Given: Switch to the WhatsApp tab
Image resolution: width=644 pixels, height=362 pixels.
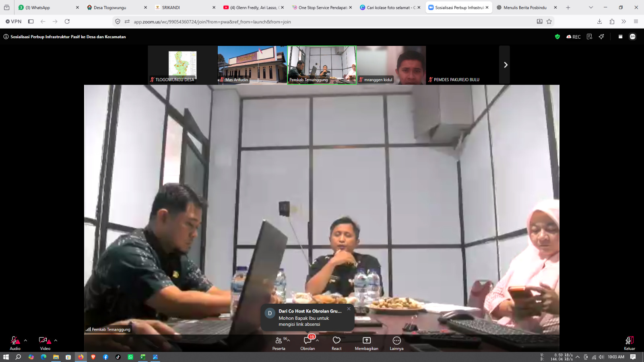Looking at the screenshot, I should coord(49,7).
